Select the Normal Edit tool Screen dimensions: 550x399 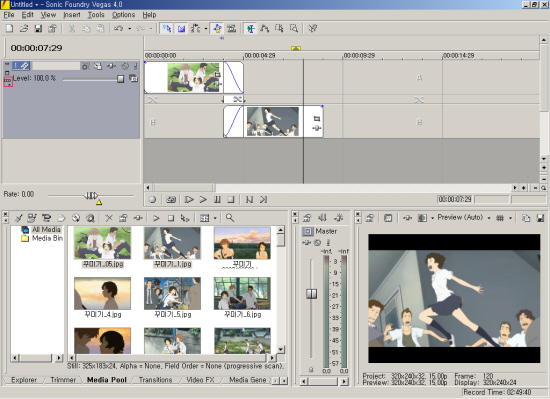[250, 28]
